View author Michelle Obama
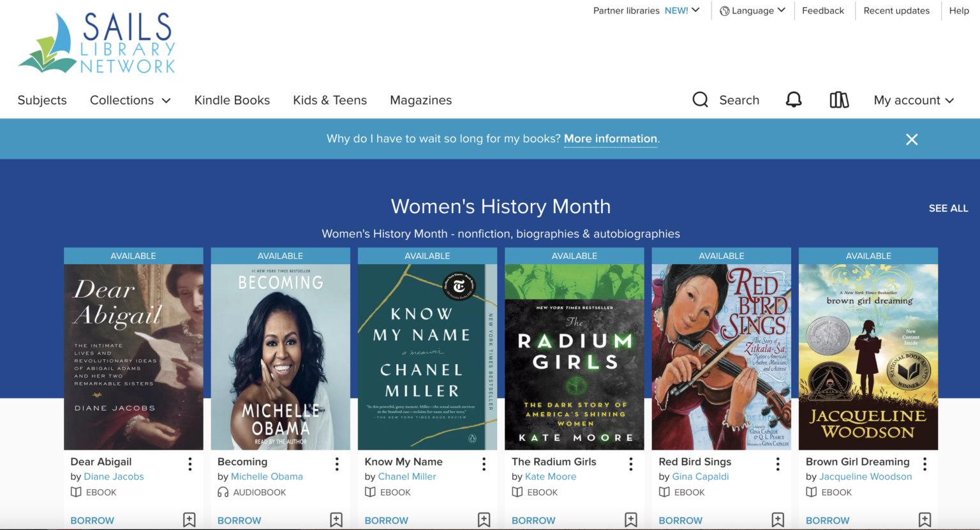 click(267, 476)
